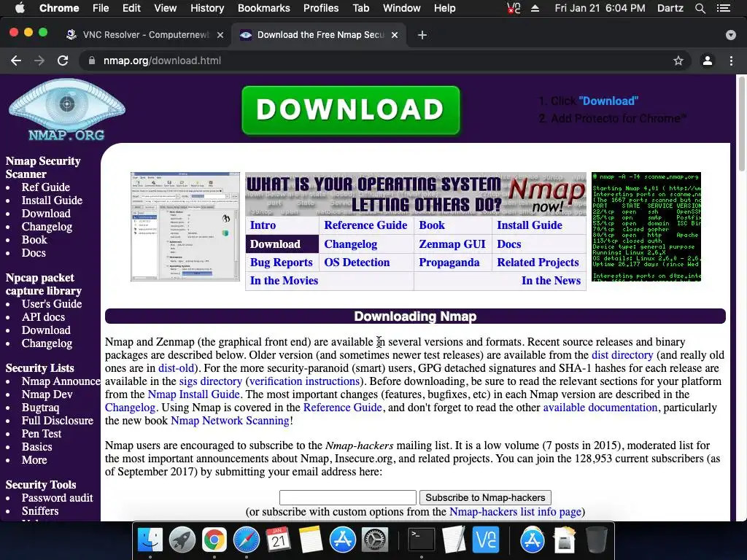Open the sigs directory link
This screenshot has height=560, width=747.
point(211,381)
